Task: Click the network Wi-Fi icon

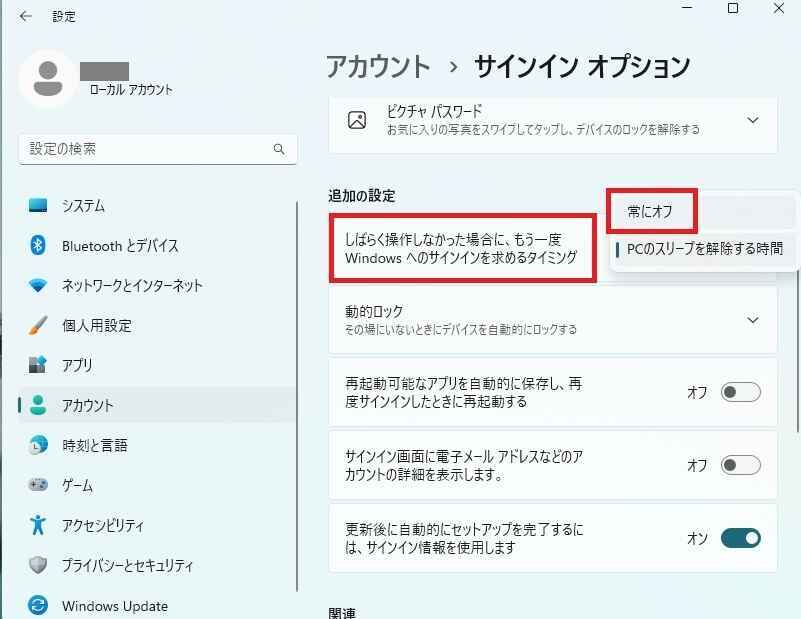Action: pyautogui.click(x=38, y=285)
